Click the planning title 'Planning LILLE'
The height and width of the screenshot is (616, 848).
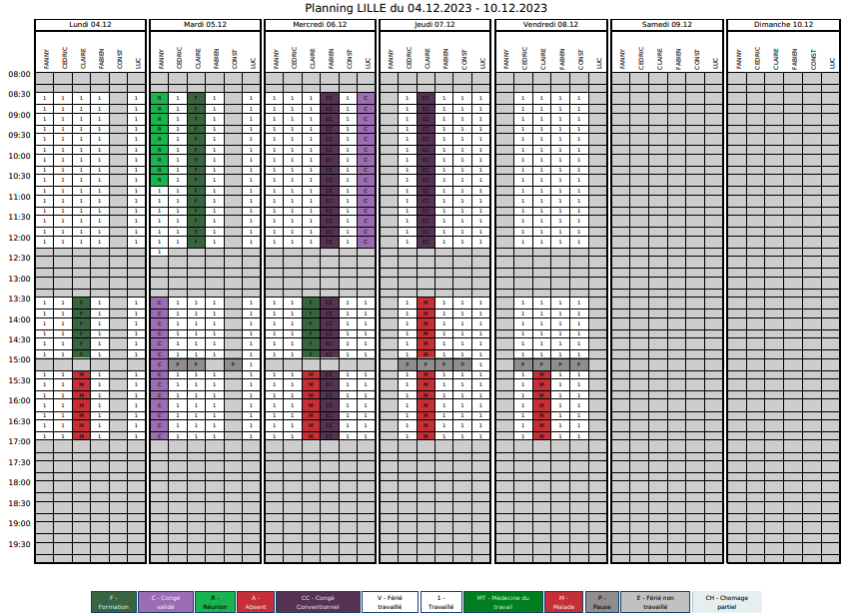(x=425, y=8)
